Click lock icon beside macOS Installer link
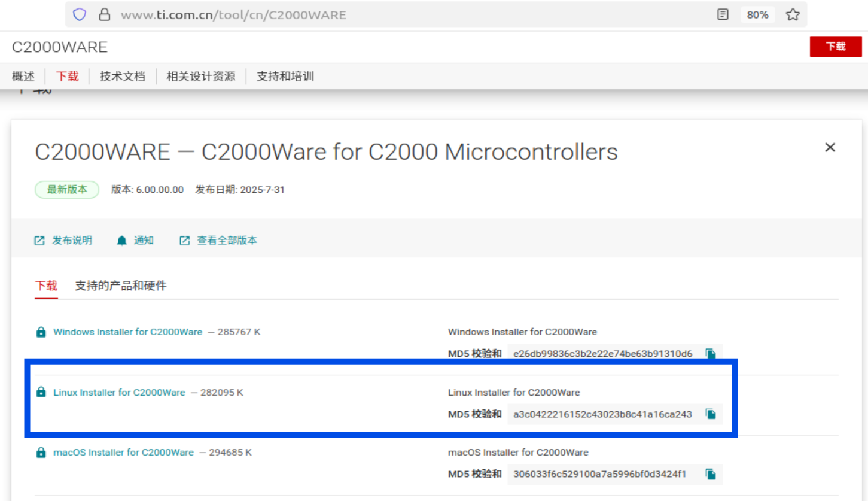868x501 pixels. [41, 453]
